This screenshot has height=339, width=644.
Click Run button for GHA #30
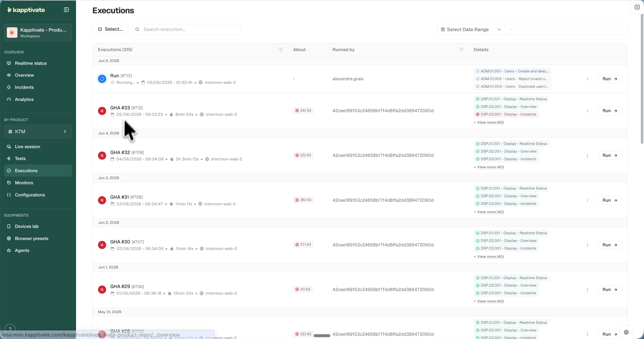coord(610,245)
